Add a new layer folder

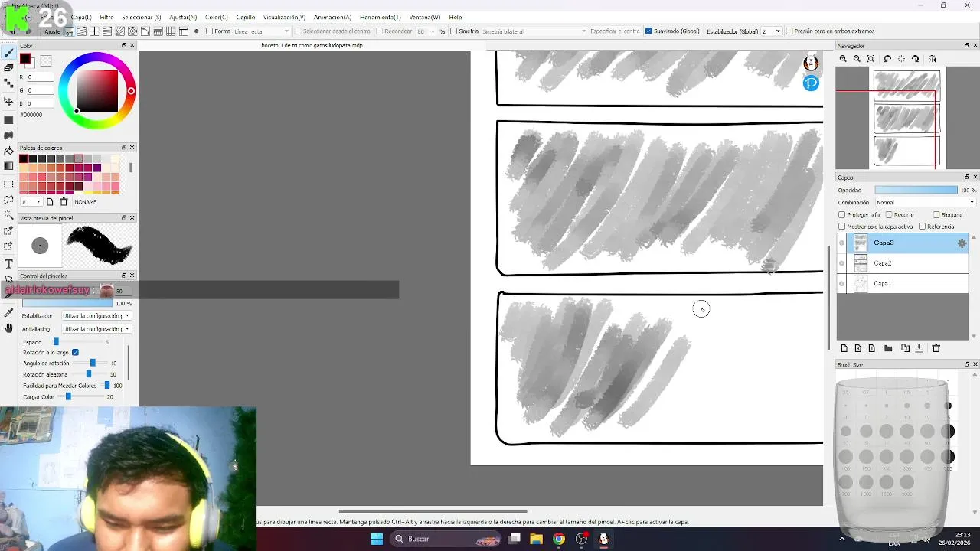[888, 348]
